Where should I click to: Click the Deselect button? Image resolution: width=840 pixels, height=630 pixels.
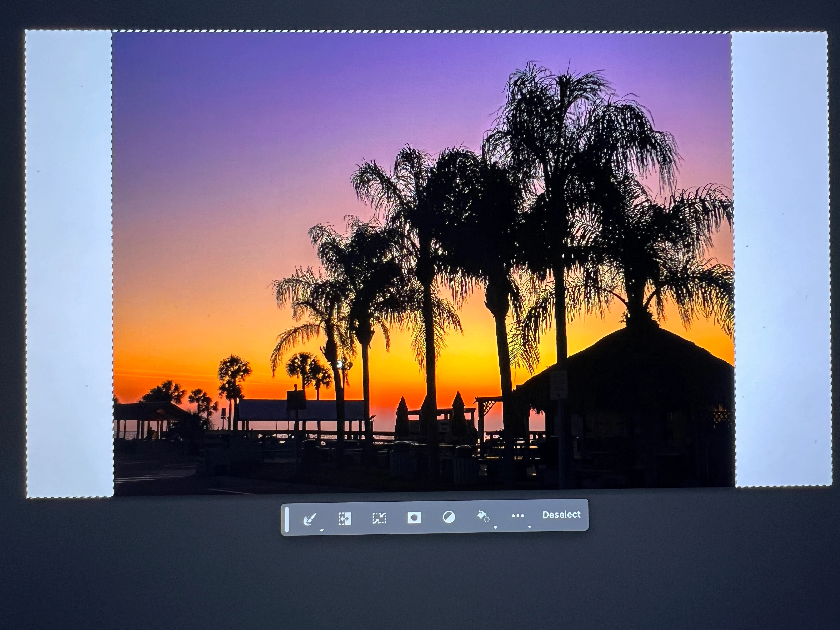561,515
